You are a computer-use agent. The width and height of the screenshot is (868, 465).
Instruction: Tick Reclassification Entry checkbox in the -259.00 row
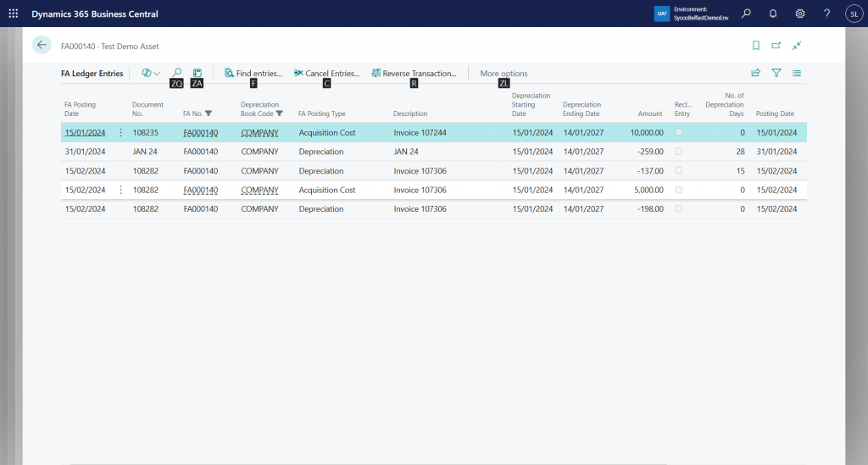coord(678,152)
